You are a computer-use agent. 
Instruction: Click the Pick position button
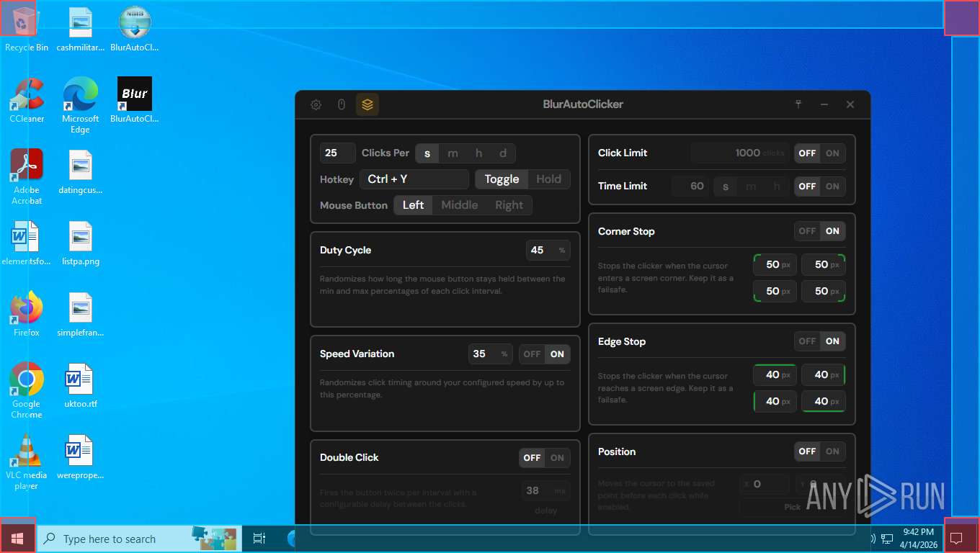792,507
